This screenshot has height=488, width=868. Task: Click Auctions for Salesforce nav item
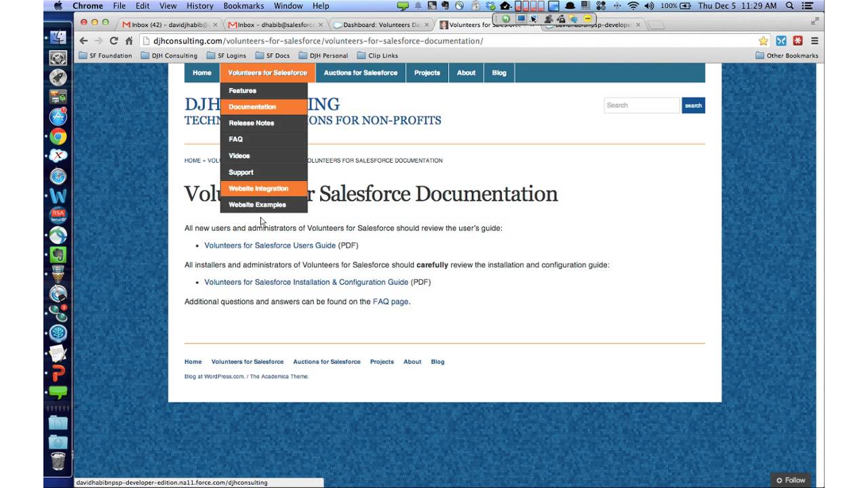pos(361,73)
